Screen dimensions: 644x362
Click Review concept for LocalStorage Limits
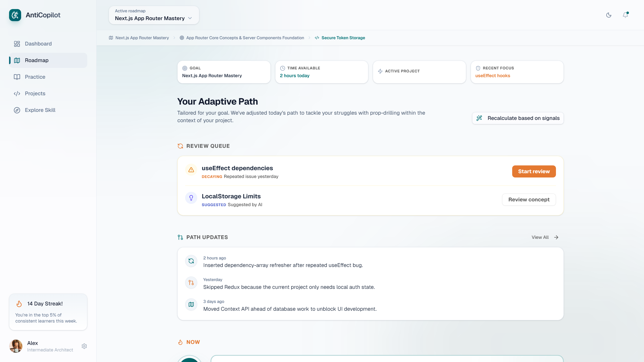529,200
